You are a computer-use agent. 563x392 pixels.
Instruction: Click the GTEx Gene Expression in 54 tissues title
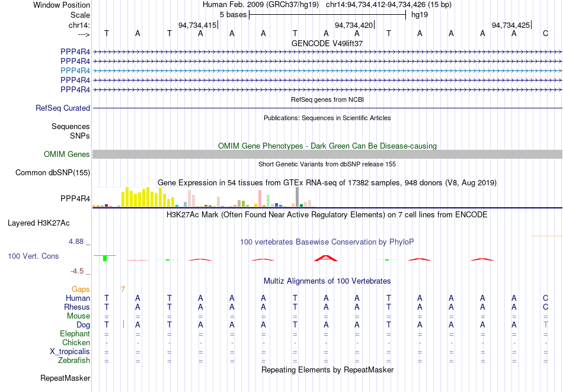pos(327,182)
